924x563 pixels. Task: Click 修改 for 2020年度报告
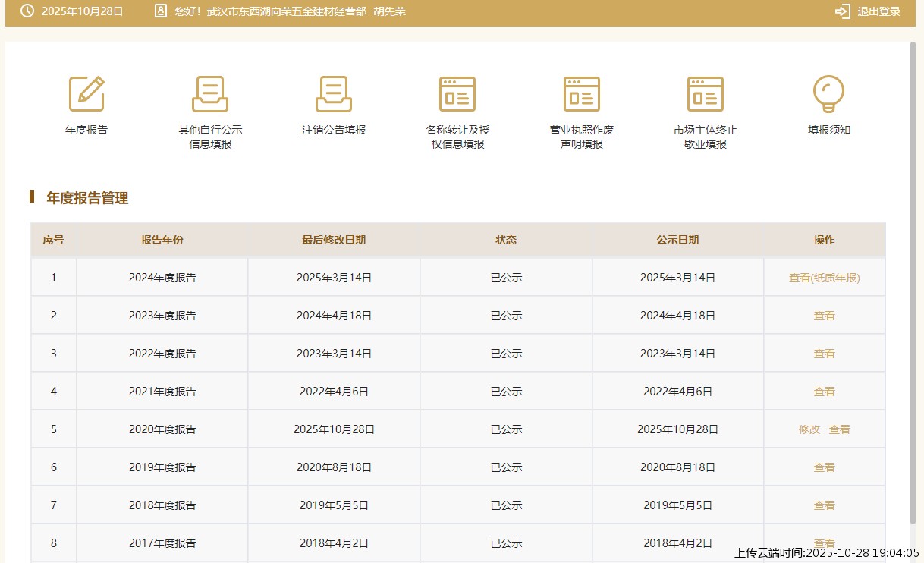pyautogui.click(x=809, y=429)
